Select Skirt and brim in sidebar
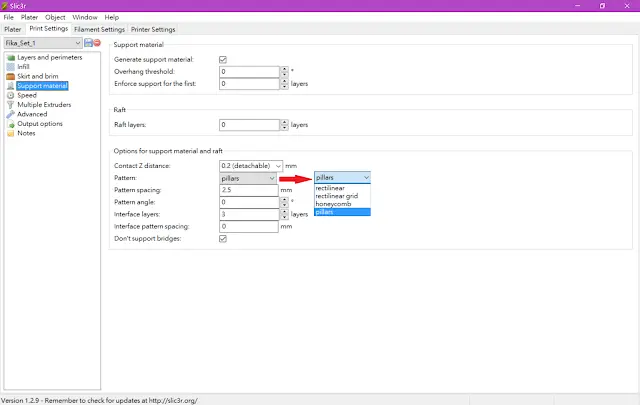 [38, 76]
